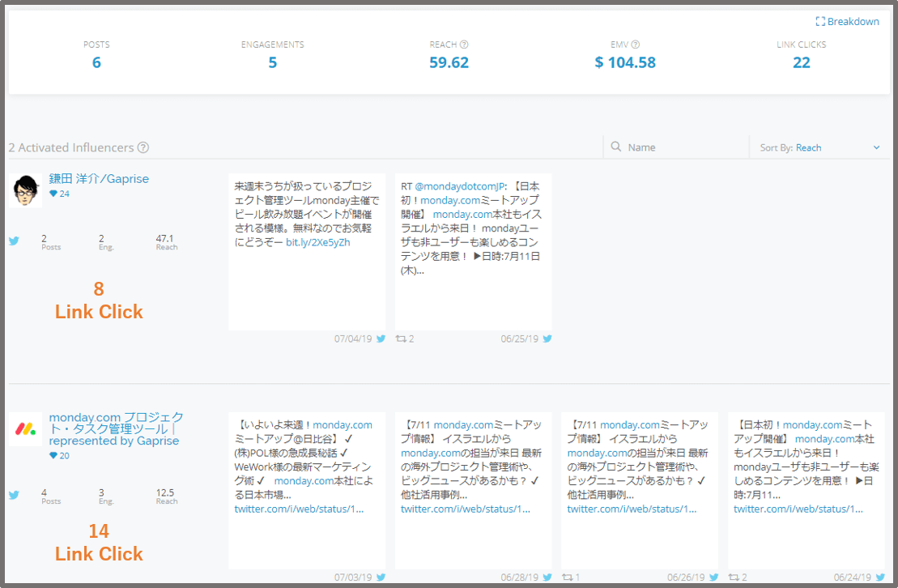Open the Sort By Reach dropdown
898x588 pixels.
click(x=819, y=147)
